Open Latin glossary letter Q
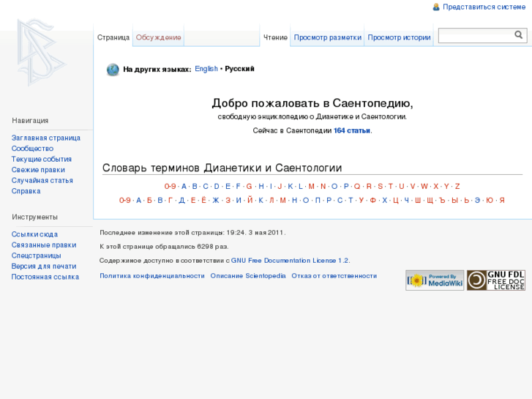This screenshot has height=399, width=532. pos(357,187)
